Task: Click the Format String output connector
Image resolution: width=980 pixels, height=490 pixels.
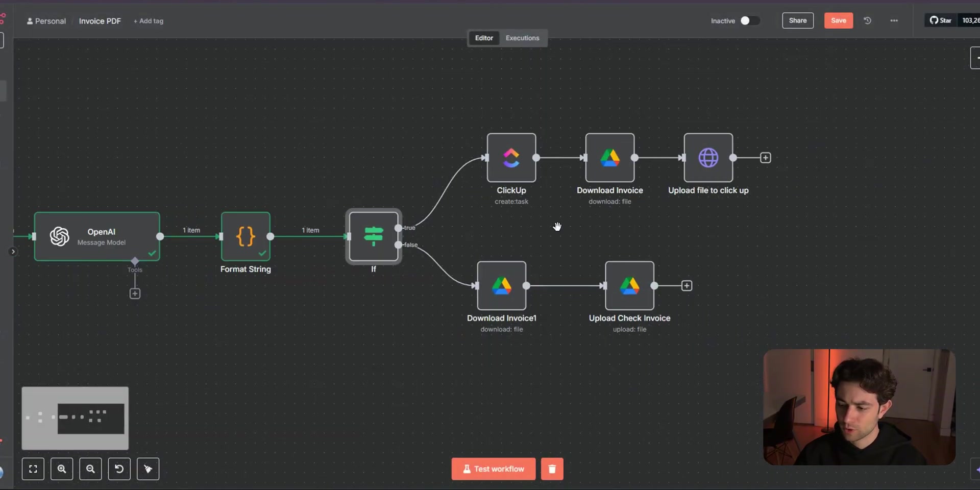Action: (271, 236)
